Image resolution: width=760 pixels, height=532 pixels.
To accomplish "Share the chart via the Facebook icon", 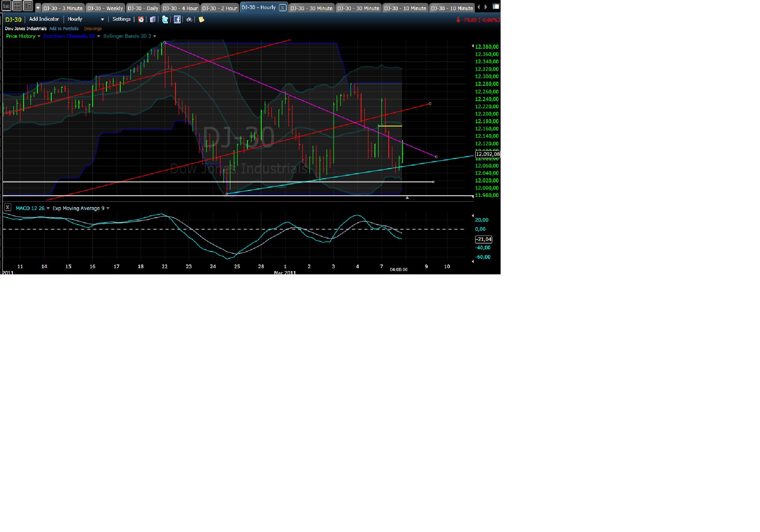I will pyautogui.click(x=177, y=19).
